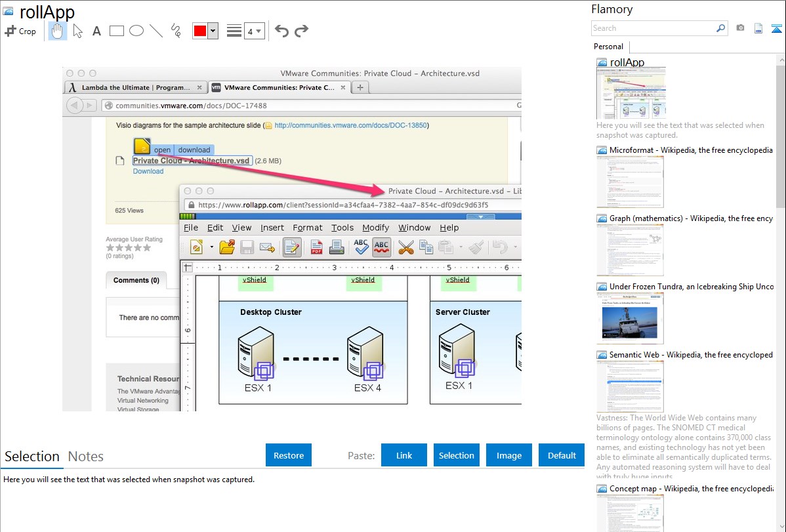
Task: Select 'rollApp' title in the sidebar list
Action: (x=627, y=62)
